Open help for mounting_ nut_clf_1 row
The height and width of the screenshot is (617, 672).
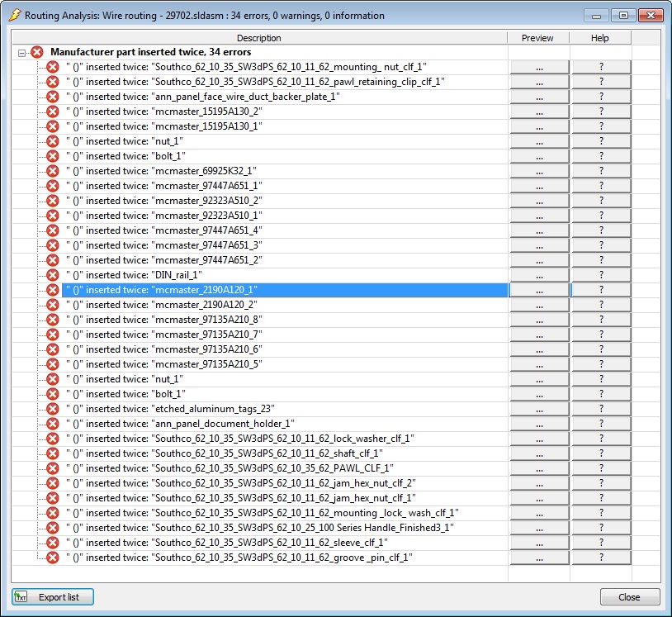point(601,67)
